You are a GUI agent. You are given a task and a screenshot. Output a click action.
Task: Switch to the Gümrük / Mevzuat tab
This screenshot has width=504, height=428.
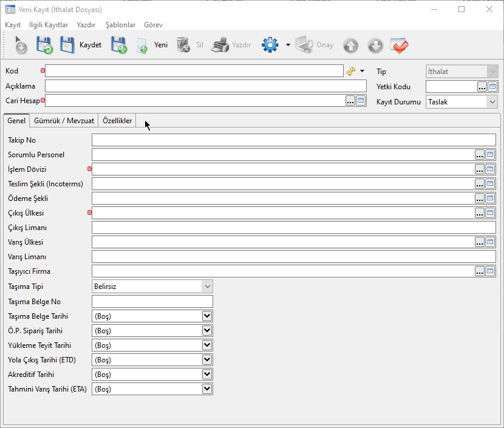click(64, 121)
